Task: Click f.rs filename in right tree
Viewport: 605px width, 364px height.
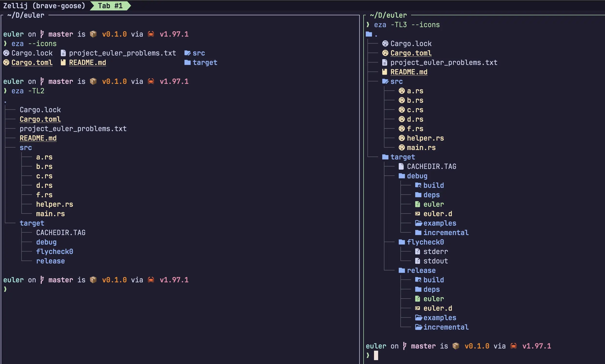Action: (415, 128)
